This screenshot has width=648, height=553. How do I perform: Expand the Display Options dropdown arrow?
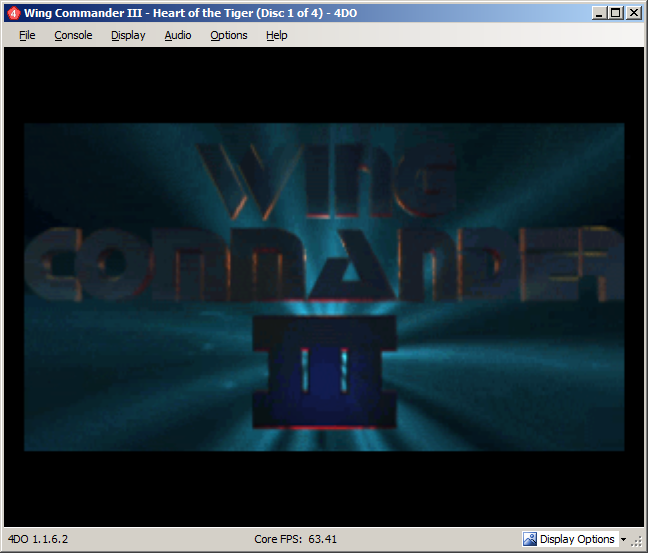click(x=623, y=539)
